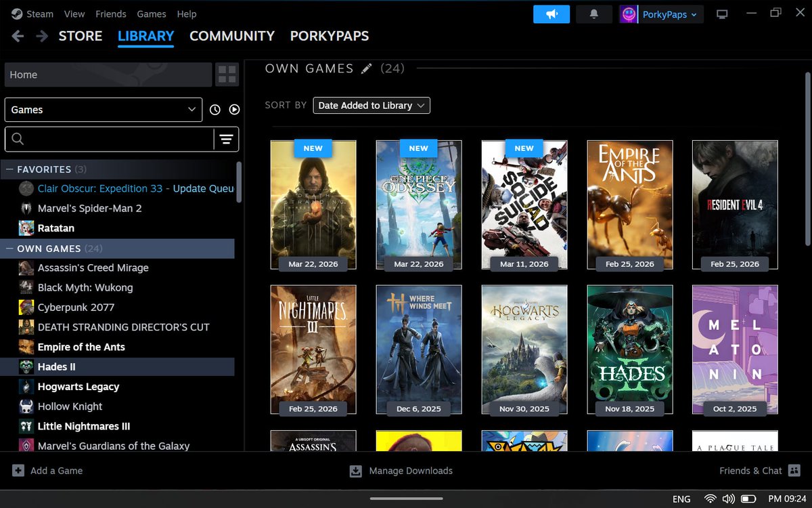Open the Where Winds Meet cover
This screenshot has width=812, height=508.
click(419, 350)
